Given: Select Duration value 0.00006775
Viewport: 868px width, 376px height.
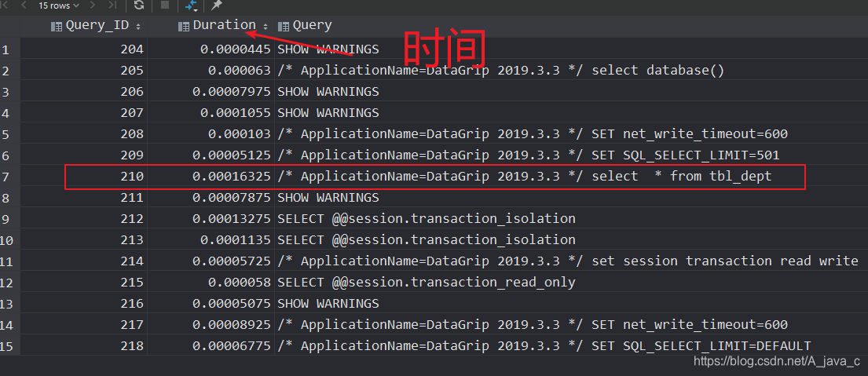Looking at the screenshot, I should (232, 346).
